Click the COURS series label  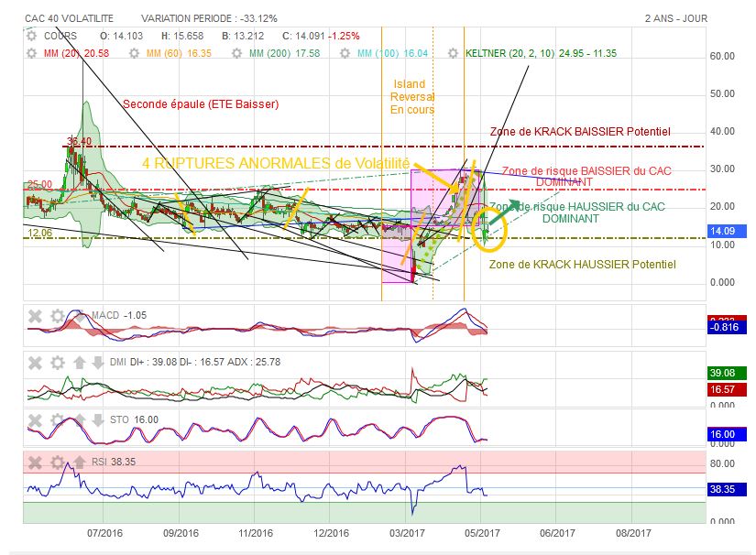coord(60,36)
